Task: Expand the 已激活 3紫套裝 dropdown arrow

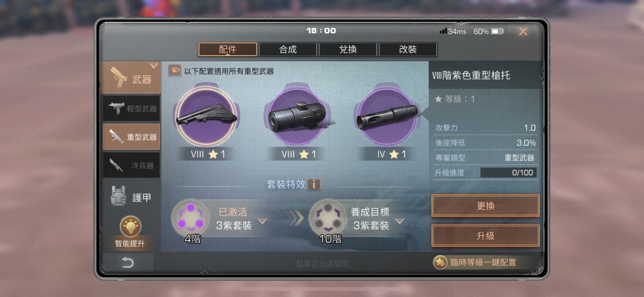Action: [x=263, y=221]
